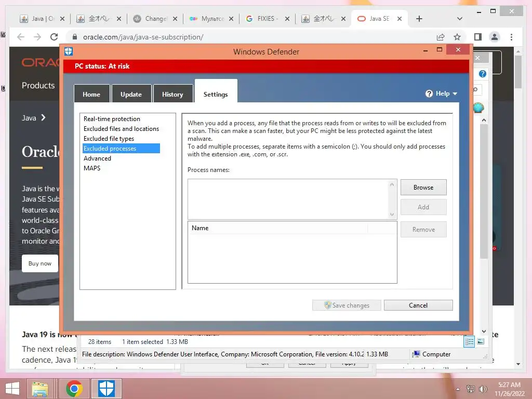Select Excluded files and locations
Image resolution: width=532 pixels, height=399 pixels.
(x=121, y=129)
